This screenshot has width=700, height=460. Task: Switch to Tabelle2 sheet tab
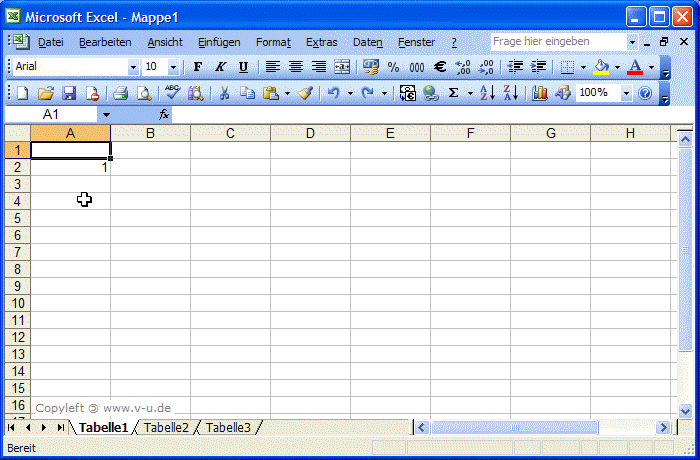pyautogui.click(x=166, y=427)
